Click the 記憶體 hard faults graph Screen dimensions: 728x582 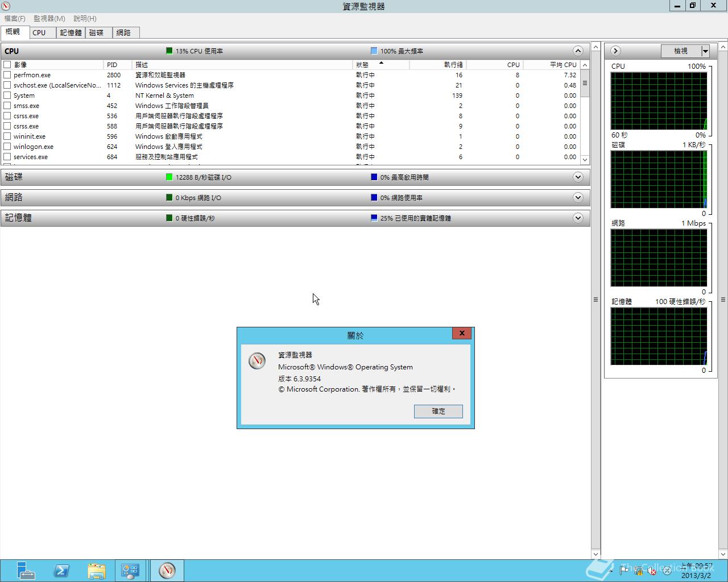click(659, 336)
